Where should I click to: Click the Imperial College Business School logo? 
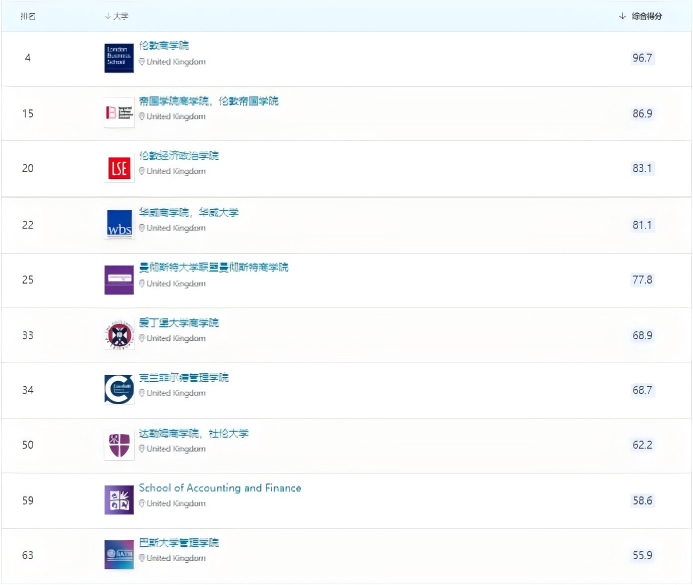[x=119, y=113]
